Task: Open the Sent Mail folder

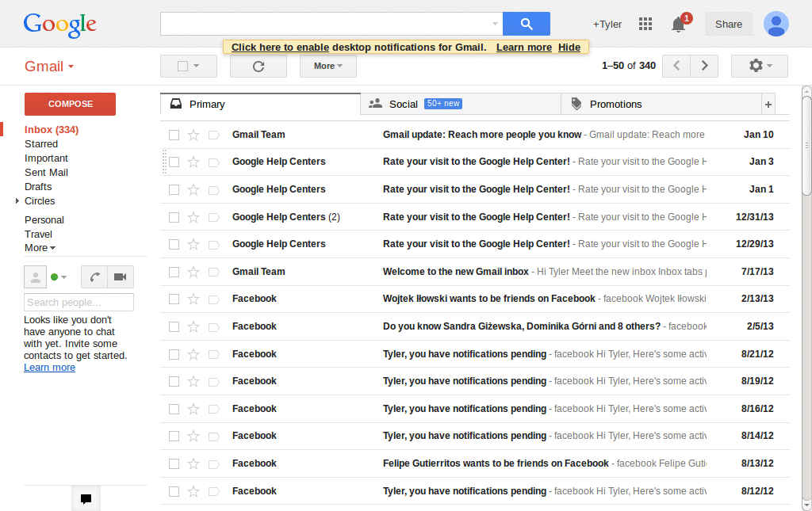Action: [x=46, y=172]
